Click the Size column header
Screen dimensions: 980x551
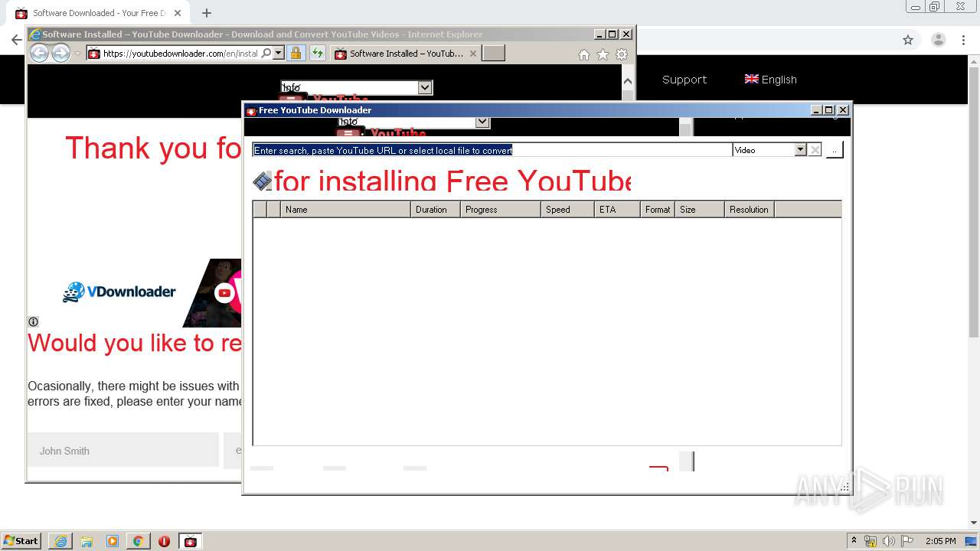(700, 210)
